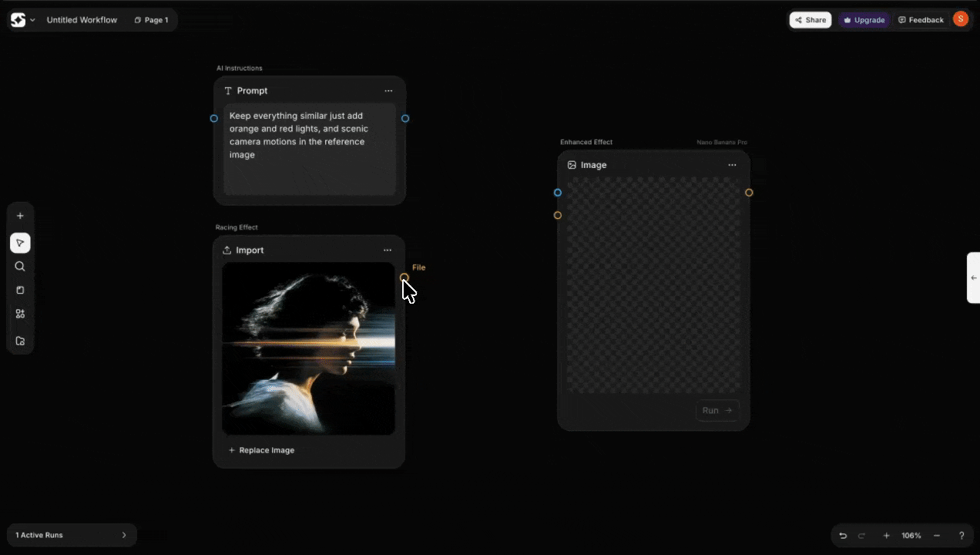Viewport: 980px width, 555px height.
Task: Zoom out with the minus icon
Action: click(937, 536)
